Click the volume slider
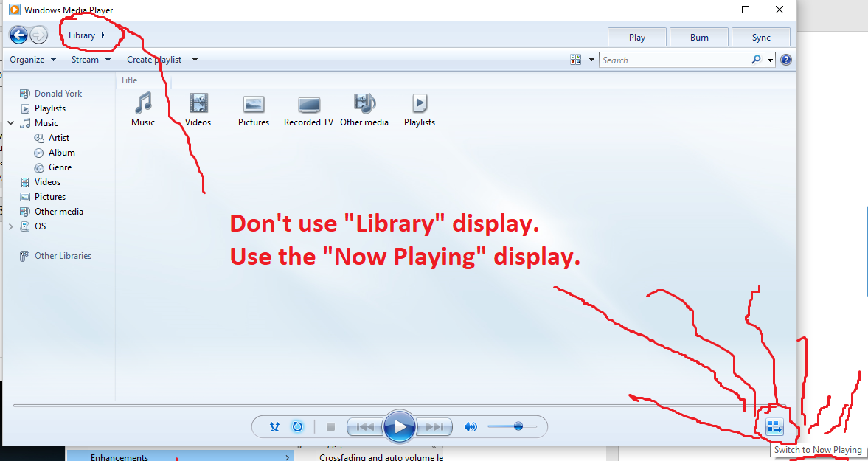Screen dimensions: 868x461 tap(512, 426)
